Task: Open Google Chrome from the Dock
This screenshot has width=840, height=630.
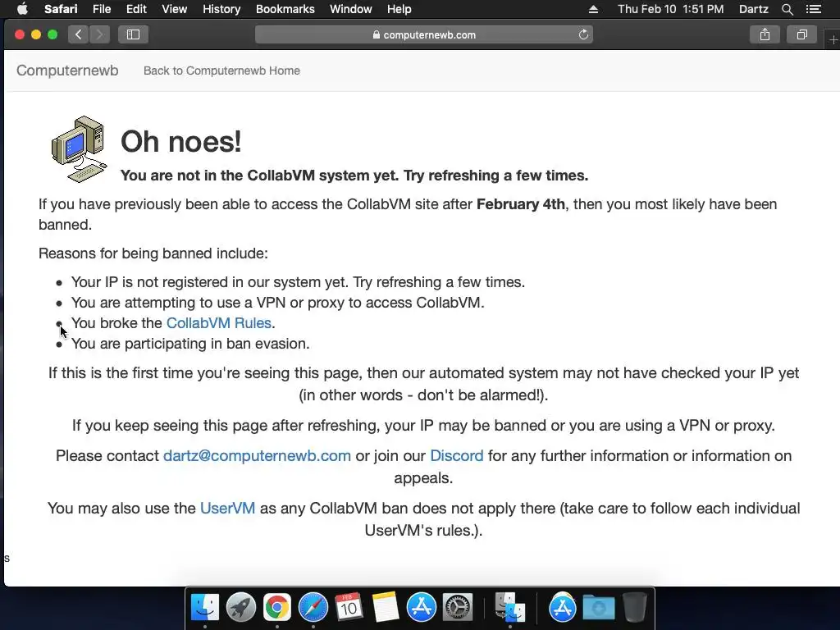Action: (277, 607)
